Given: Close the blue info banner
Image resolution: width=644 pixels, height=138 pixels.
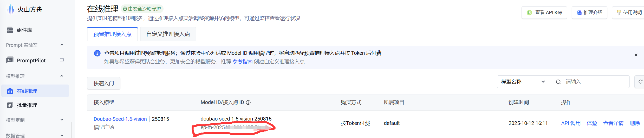Looking at the screenshot, I should pos(636,55).
